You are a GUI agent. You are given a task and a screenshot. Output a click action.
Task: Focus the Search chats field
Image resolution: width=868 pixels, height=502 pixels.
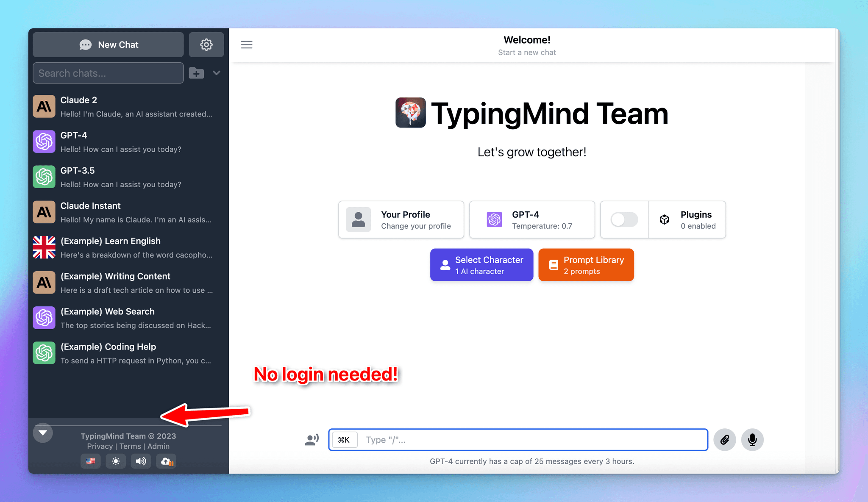tap(108, 73)
